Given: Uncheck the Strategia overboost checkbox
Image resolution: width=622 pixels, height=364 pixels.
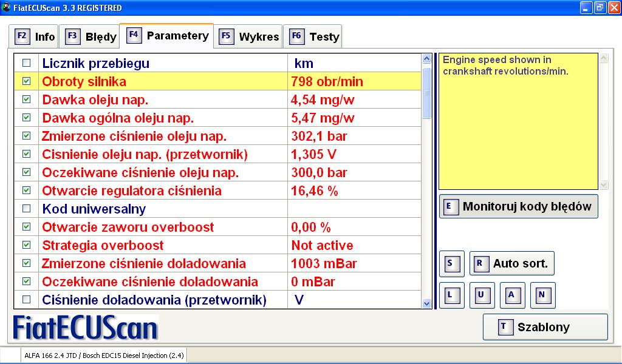Looking at the screenshot, I should coord(27,245).
